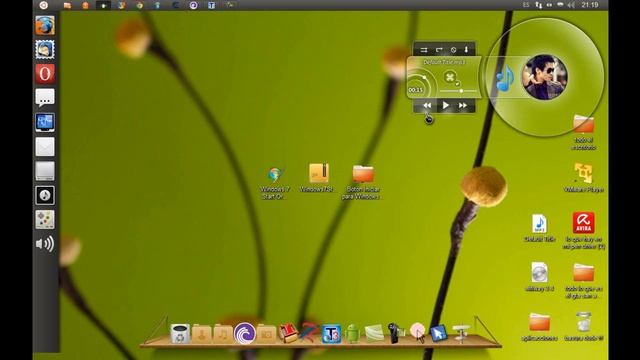
Task: Select the Boton Iniciar para Windows folder
Action: point(362,182)
